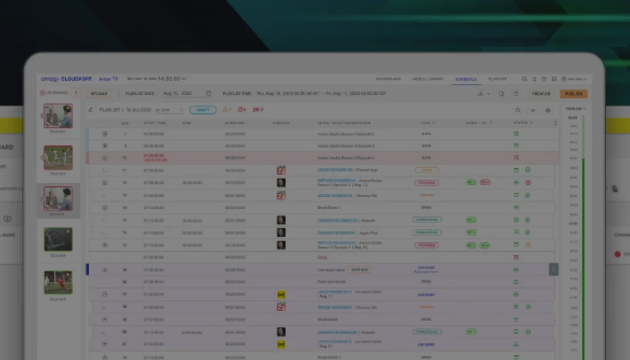
Task: Click the copy icon beside the Preview button
Action: pos(516,94)
